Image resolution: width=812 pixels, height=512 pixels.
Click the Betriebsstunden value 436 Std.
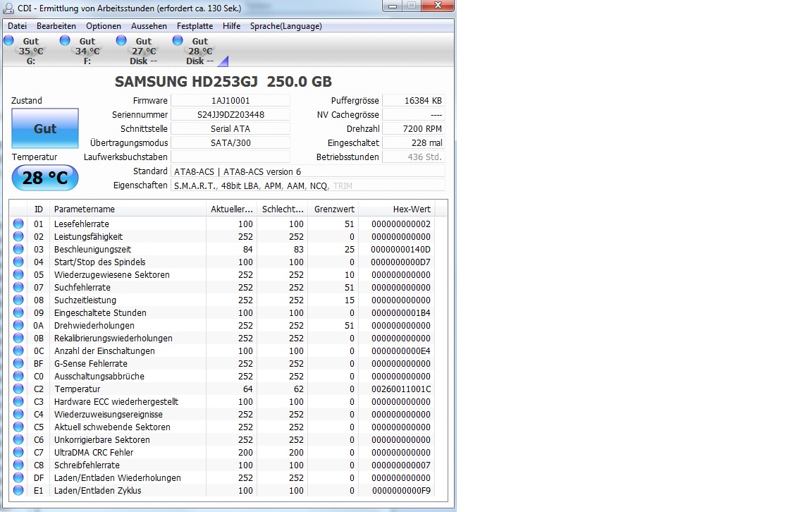(413, 157)
